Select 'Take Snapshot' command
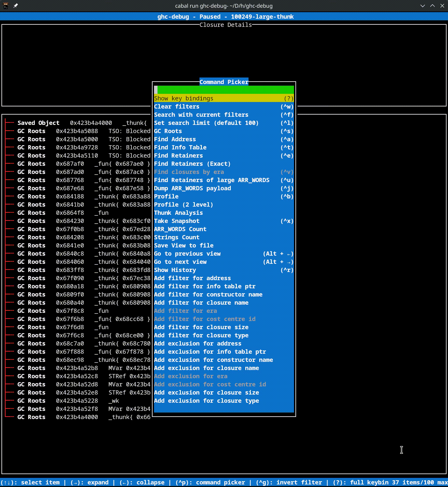 point(224,221)
